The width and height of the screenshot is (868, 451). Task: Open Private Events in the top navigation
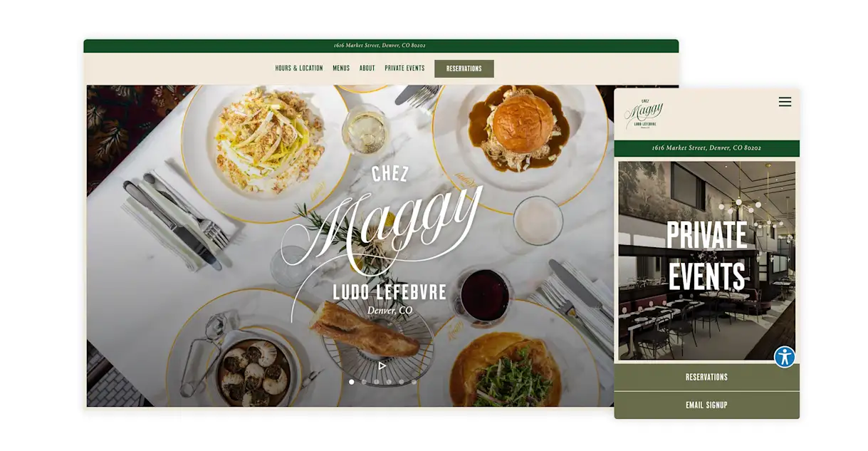click(x=404, y=68)
